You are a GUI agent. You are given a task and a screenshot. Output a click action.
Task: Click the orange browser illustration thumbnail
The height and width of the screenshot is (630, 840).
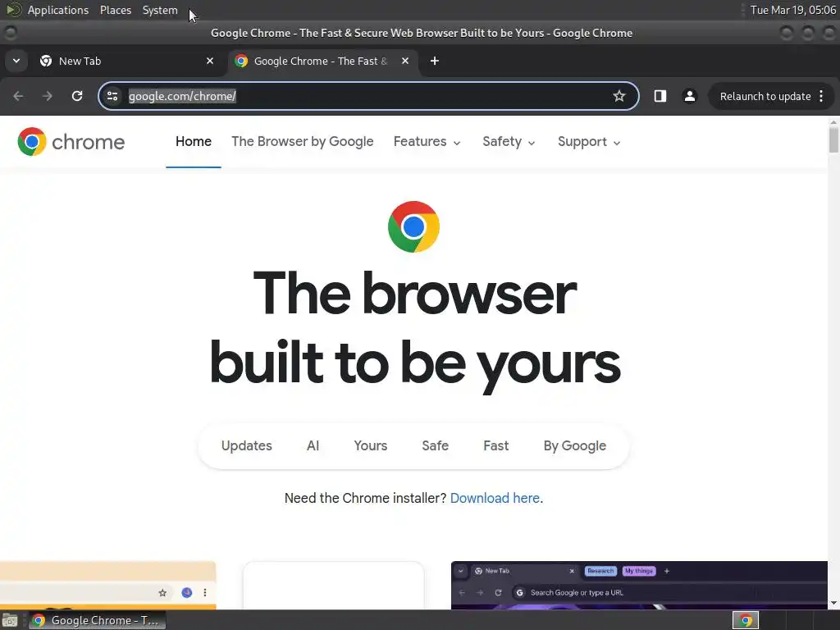(107, 585)
